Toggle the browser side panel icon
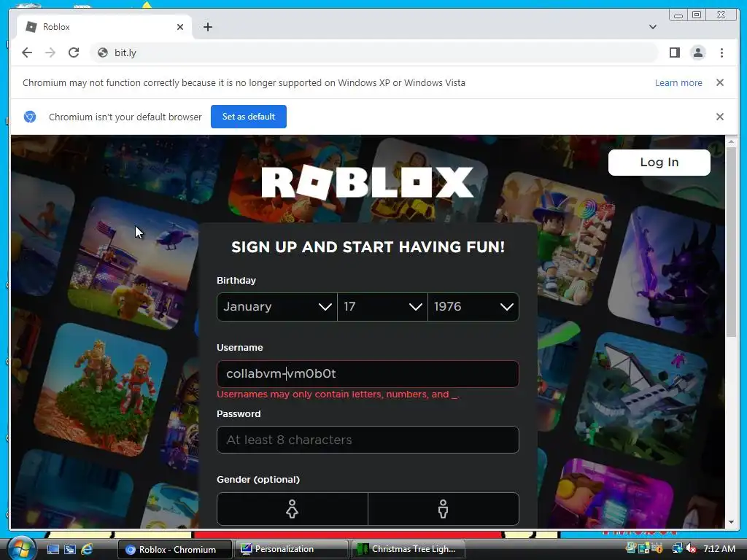Screen dimensions: 747x560 [675, 52]
